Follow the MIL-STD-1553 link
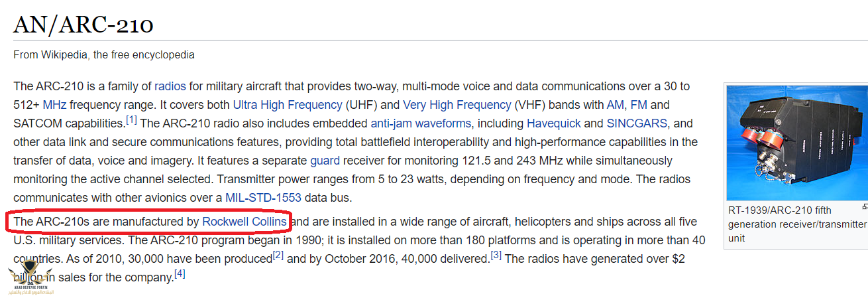 tap(263, 198)
